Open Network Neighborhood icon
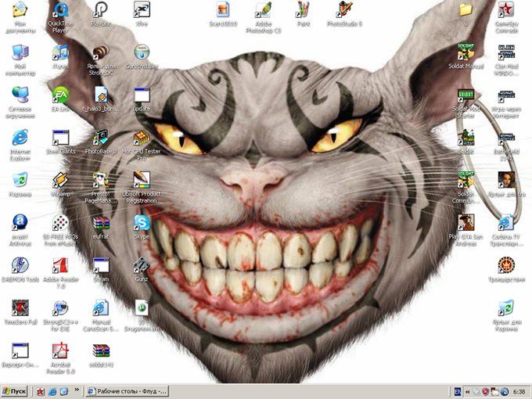Image resolution: width=532 pixels, height=399 pixels. pos(20,95)
